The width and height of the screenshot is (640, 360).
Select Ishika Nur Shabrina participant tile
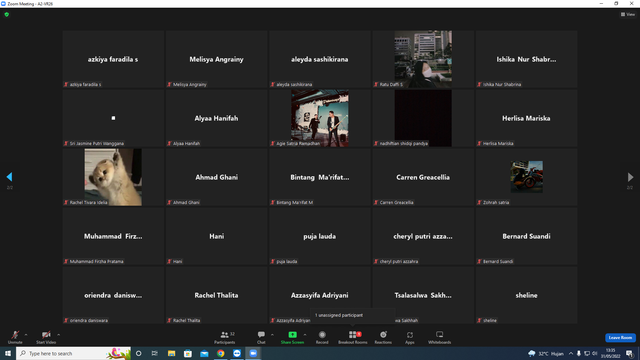pyautogui.click(x=526, y=59)
